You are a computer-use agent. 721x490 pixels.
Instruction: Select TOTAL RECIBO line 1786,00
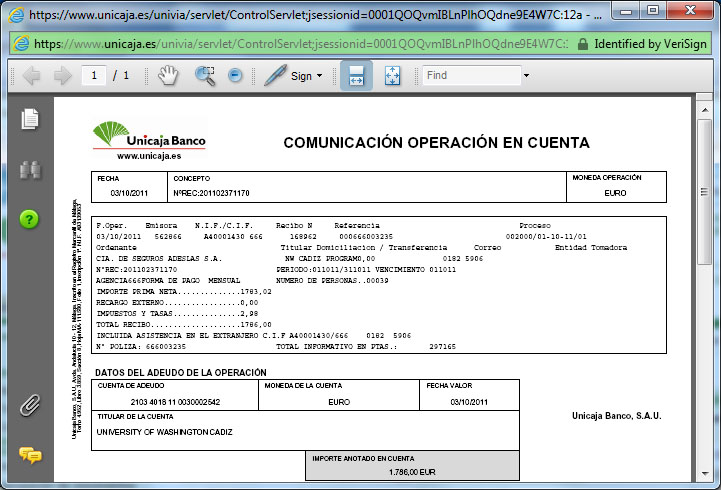[x=183, y=325]
